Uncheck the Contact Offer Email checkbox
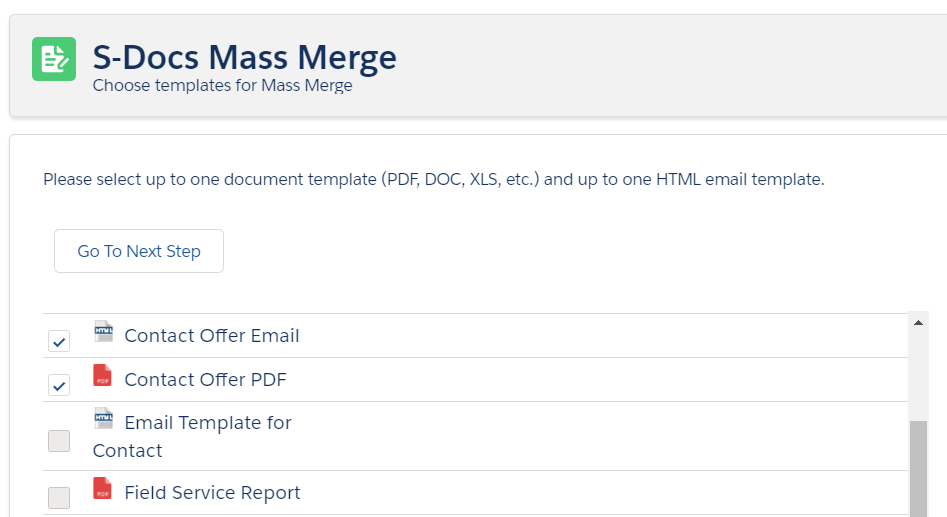 pyautogui.click(x=59, y=341)
